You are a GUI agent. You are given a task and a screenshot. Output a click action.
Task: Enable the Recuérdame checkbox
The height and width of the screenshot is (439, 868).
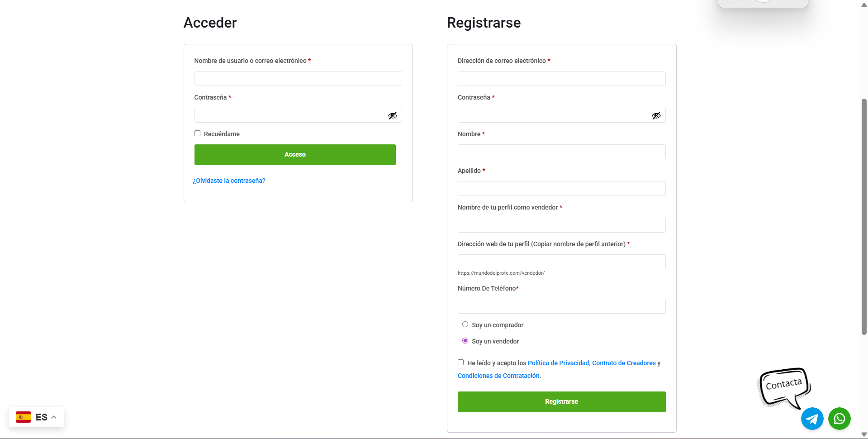197,134
